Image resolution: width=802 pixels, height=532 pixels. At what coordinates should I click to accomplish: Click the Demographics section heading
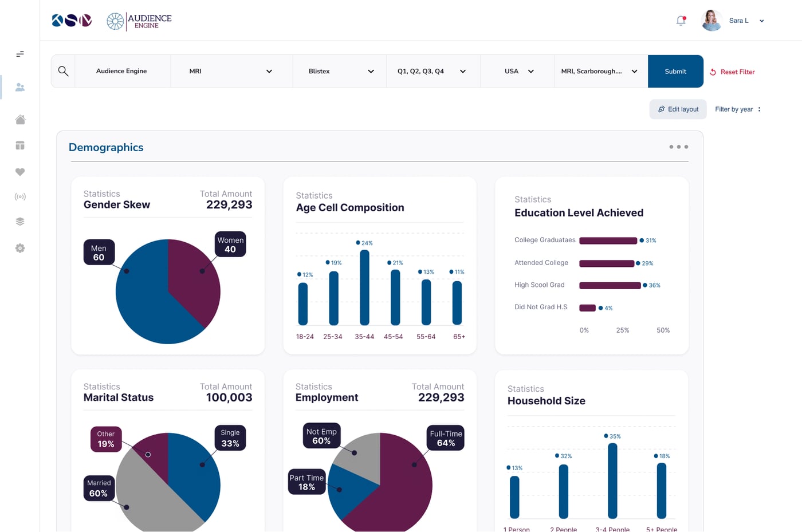point(106,147)
